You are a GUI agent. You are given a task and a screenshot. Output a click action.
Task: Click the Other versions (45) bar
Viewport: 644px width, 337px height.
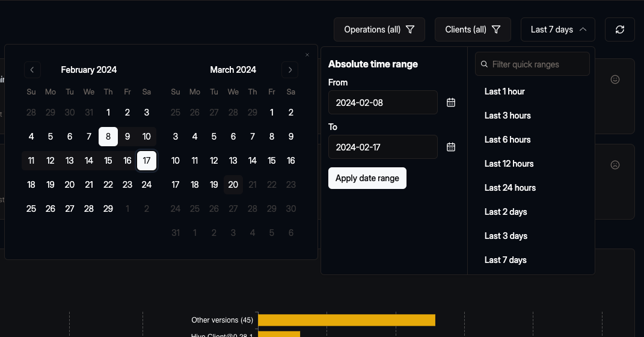tap(346, 320)
